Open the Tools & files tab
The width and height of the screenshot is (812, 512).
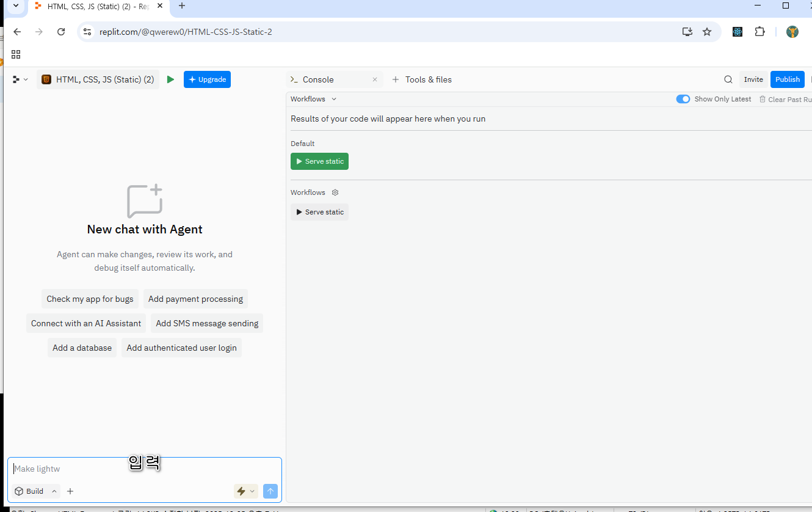click(x=422, y=79)
